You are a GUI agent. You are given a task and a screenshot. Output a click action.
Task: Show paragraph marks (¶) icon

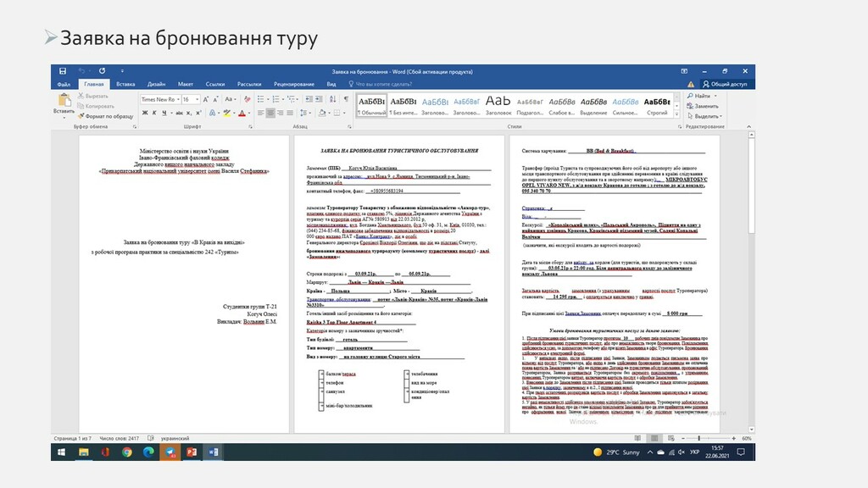click(x=345, y=99)
